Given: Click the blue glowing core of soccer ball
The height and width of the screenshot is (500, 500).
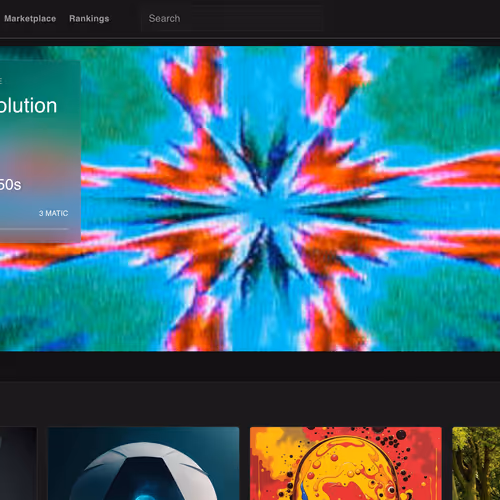Looking at the screenshot, I should pos(144,496).
